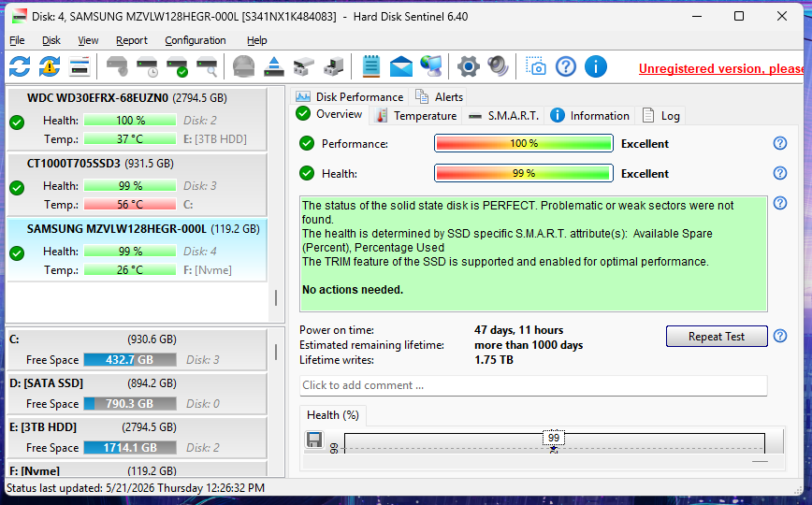The width and height of the screenshot is (812, 505).
Task: Click the D: [SATA SSD] free space bar
Action: (x=130, y=403)
